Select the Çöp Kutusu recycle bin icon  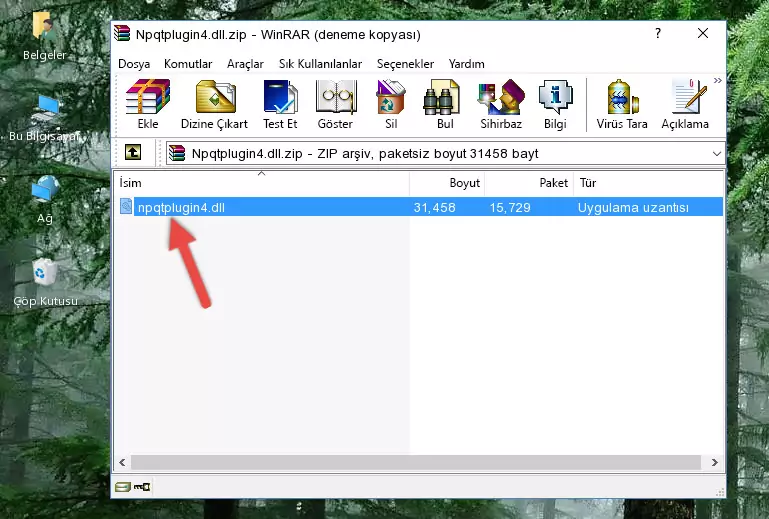[x=45, y=282]
